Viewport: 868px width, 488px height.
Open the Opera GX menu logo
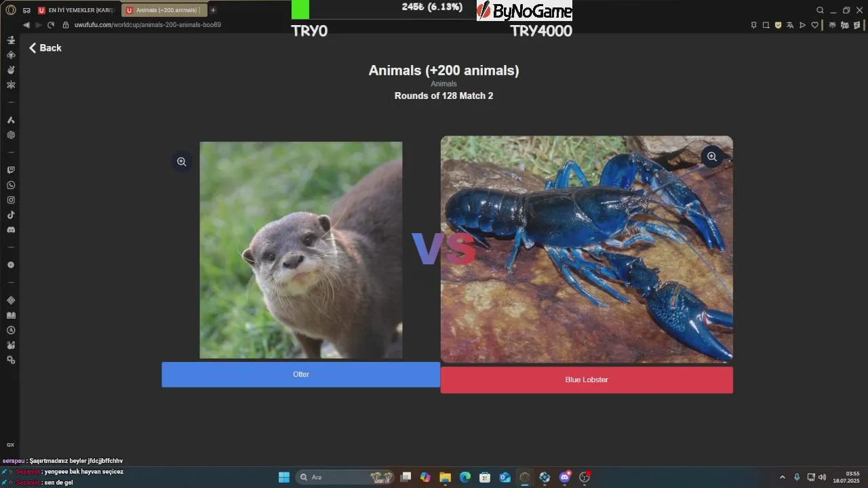point(10,10)
